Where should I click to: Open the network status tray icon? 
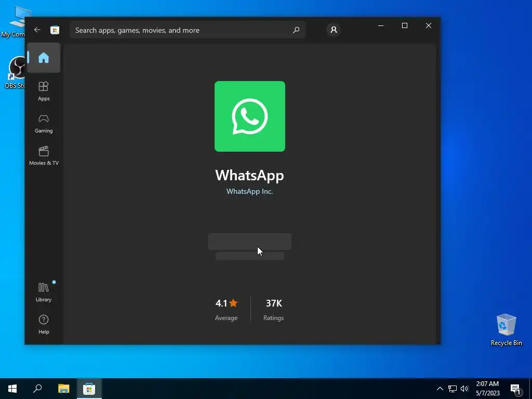coord(453,389)
